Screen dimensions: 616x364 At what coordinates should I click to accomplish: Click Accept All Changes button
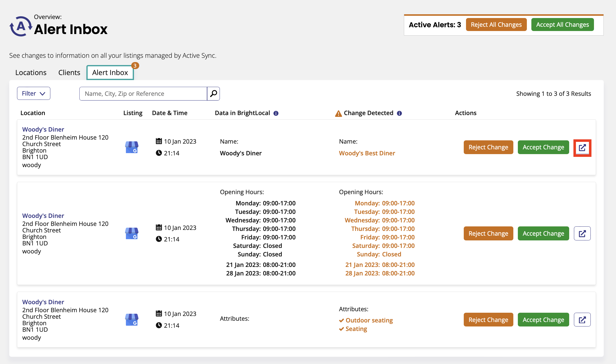[562, 25]
